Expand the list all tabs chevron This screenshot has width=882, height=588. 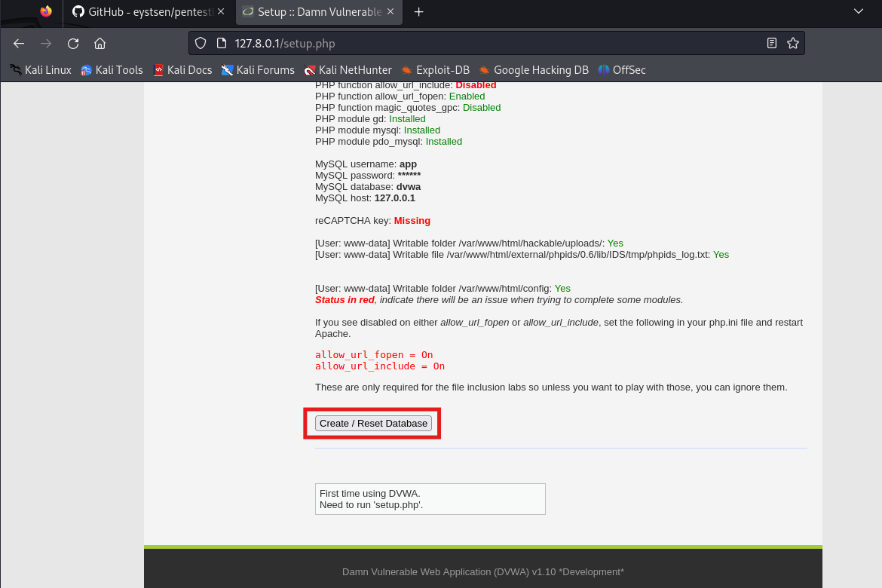coord(859,11)
